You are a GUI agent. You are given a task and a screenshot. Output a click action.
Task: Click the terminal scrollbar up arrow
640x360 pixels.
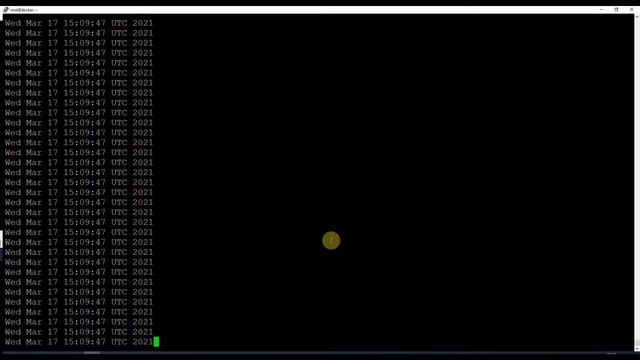[637, 17]
